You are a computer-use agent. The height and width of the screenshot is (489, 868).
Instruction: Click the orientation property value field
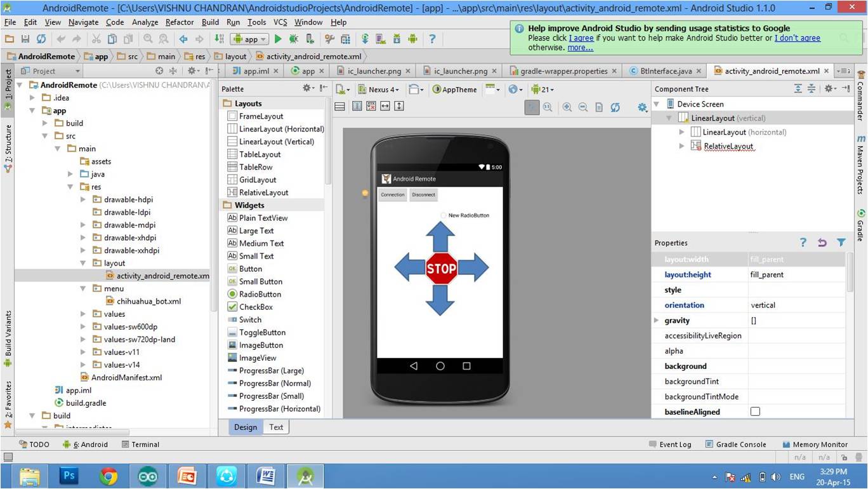click(x=796, y=305)
